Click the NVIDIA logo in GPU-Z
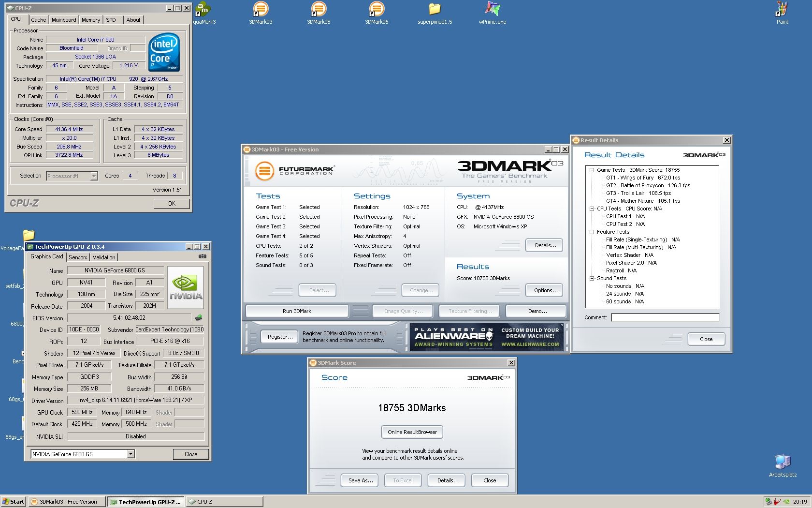Viewport: 812px width, 508px height. pos(186,287)
